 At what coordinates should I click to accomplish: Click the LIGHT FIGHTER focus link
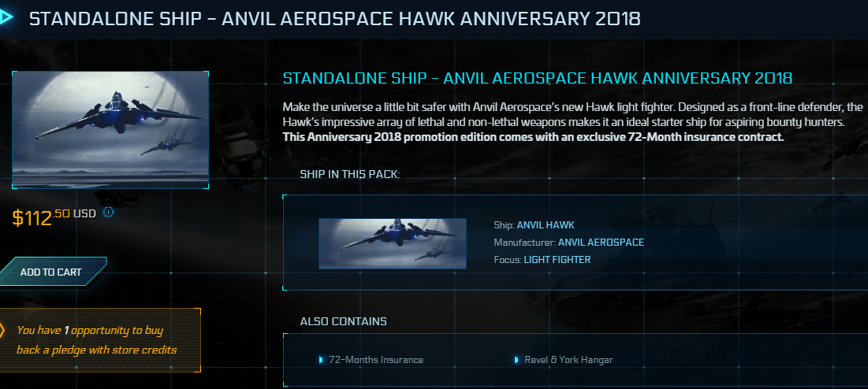[x=557, y=260]
